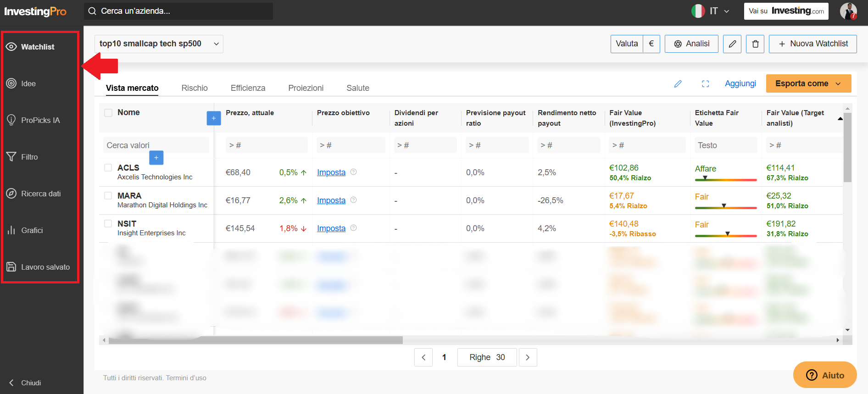The image size is (868, 394).
Task: Click Termini d'uso link in footer
Action: pyautogui.click(x=186, y=378)
